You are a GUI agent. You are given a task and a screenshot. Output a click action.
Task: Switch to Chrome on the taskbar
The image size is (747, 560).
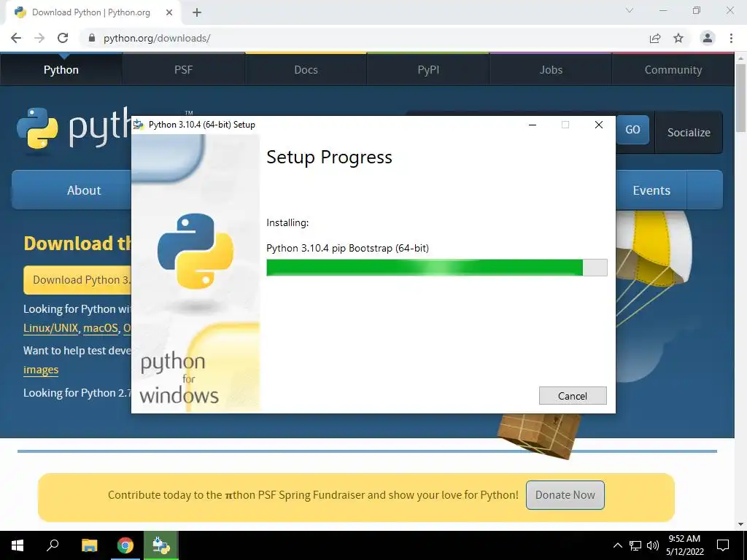tap(125, 545)
